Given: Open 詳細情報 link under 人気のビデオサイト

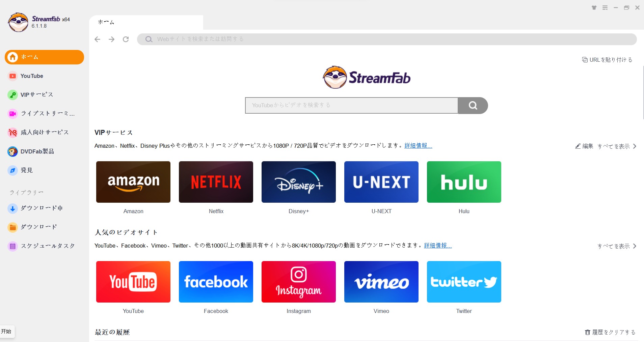Looking at the screenshot, I should point(438,246).
